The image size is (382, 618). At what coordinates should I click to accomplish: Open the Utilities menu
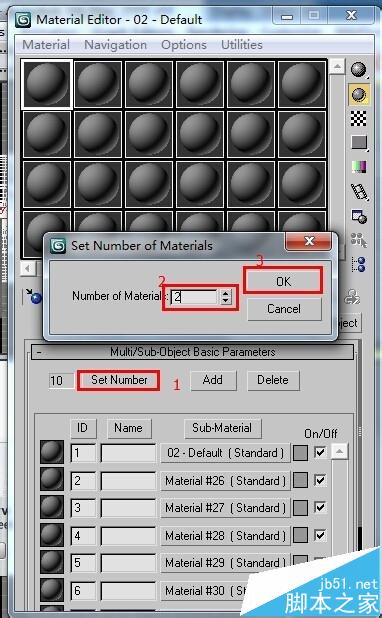click(242, 45)
